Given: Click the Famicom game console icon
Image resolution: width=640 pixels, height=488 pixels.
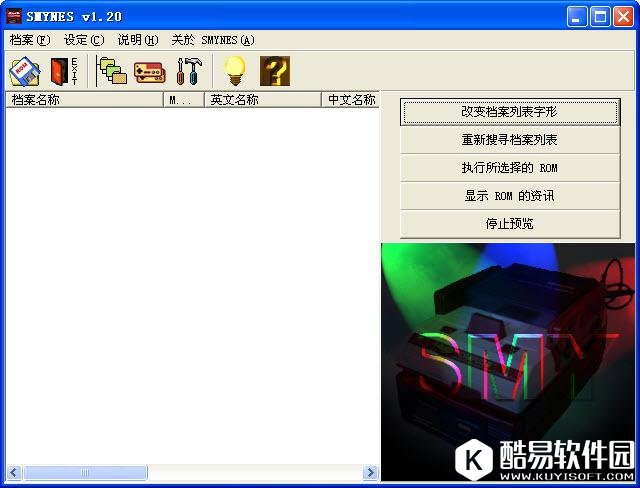Looking at the screenshot, I should coord(149,71).
